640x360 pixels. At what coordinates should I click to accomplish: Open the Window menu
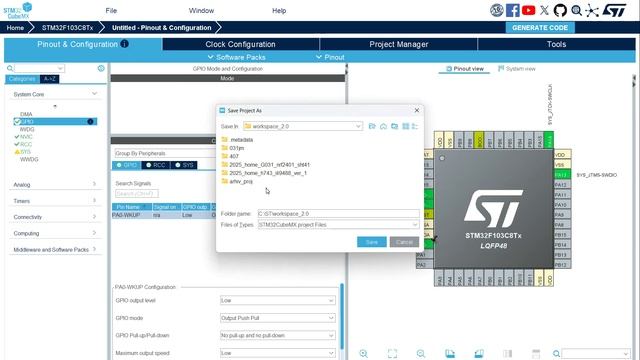201,11
